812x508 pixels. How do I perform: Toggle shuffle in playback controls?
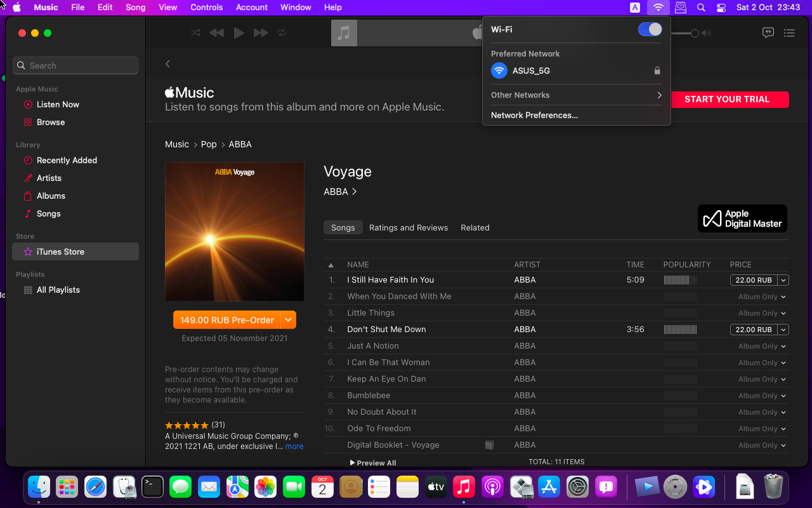pyautogui.click(x=195, y=33)
